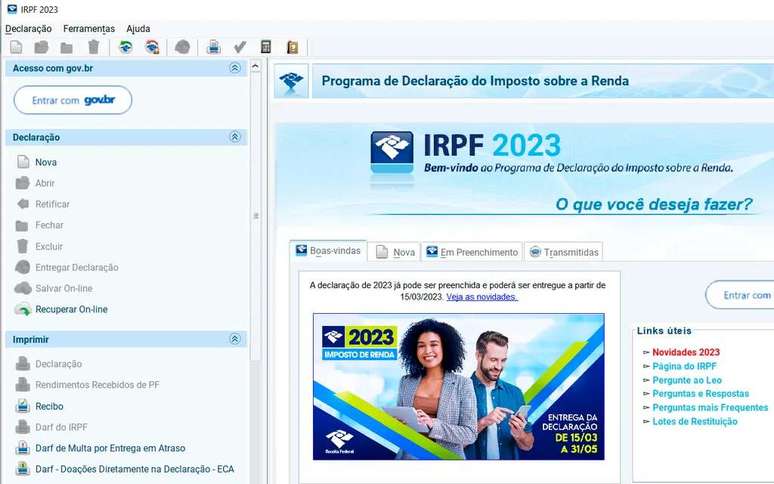Collapse the Acesso com gov.br section
Image resolution: width=774 pixels, height=484 pixels.
[235, 68]
